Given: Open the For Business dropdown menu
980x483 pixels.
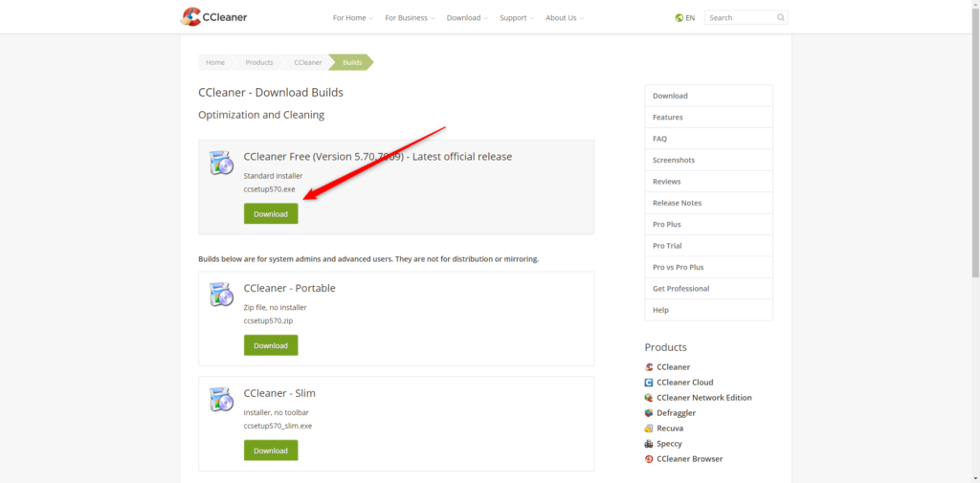Looking at the screenshot, I should [x=410, y=17].
